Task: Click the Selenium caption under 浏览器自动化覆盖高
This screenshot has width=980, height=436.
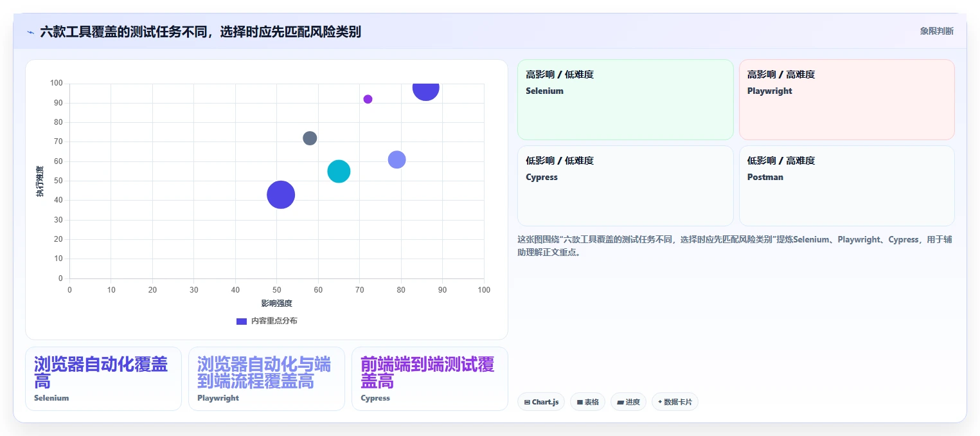Action: (x=51, y=398)
